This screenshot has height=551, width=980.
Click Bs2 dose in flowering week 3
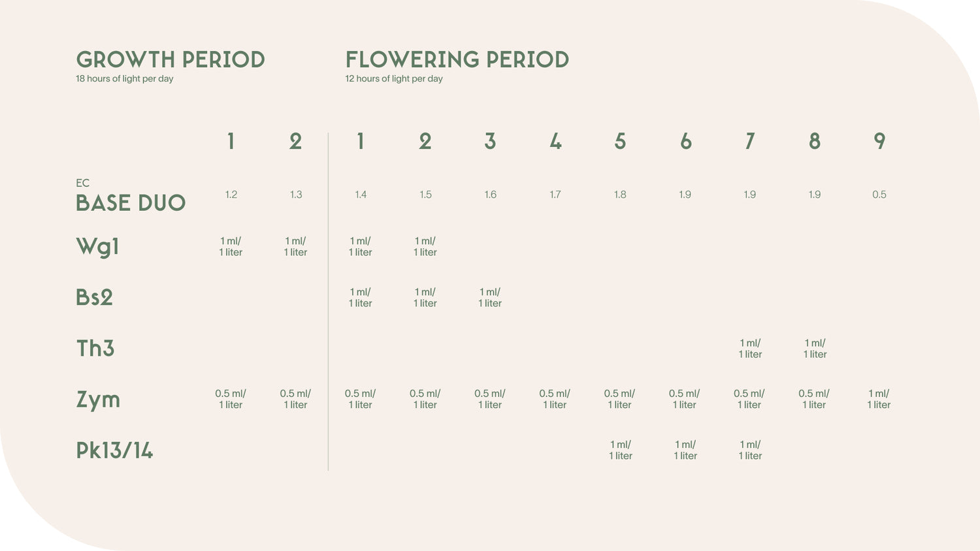click(490, 297)
